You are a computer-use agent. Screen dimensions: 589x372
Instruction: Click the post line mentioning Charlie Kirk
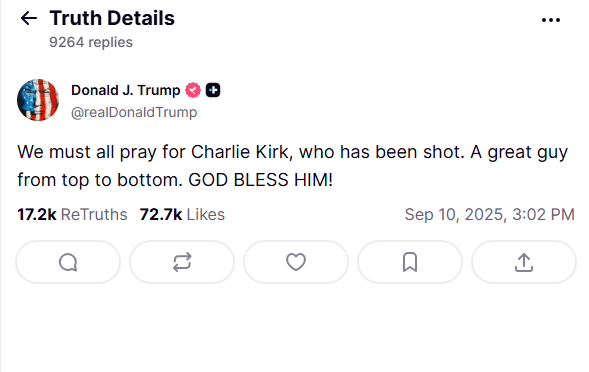coord(292,153)
